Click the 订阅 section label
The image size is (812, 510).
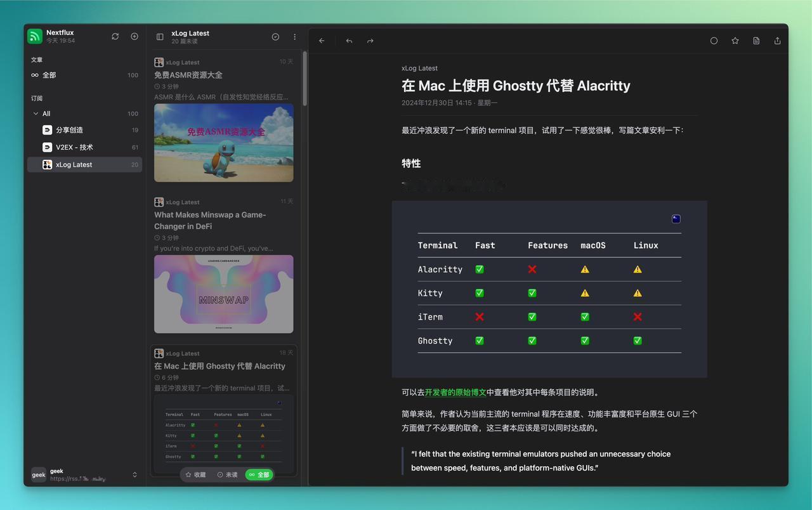click(x=37, y=98)
